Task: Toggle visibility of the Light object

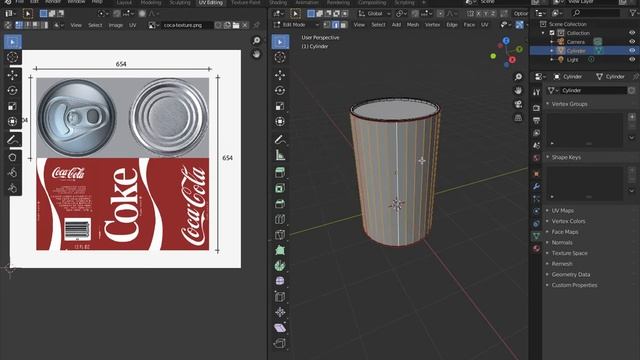Action: click(x=632, y=60)
